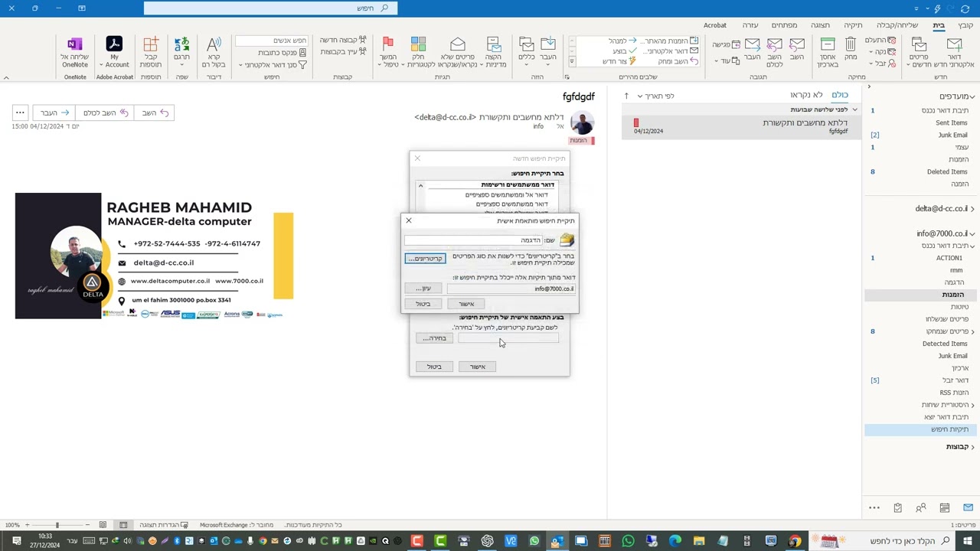The height and width of the screenshot is (551, 980).
Task: Adjust the zoom slider in status bar
Action: (57, 525)
